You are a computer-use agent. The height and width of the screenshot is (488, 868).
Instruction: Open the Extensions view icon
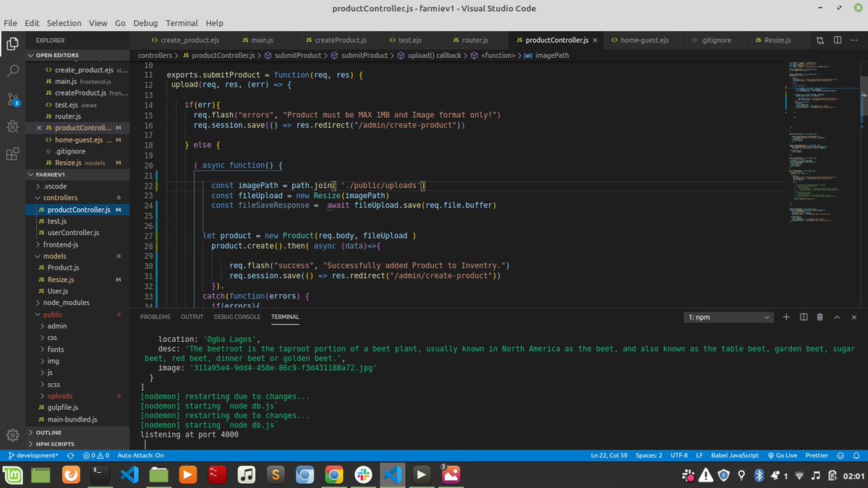point(12,154)
